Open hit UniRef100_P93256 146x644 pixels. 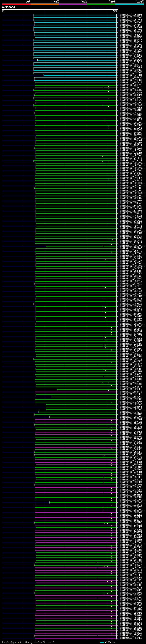tap(131, 37)
